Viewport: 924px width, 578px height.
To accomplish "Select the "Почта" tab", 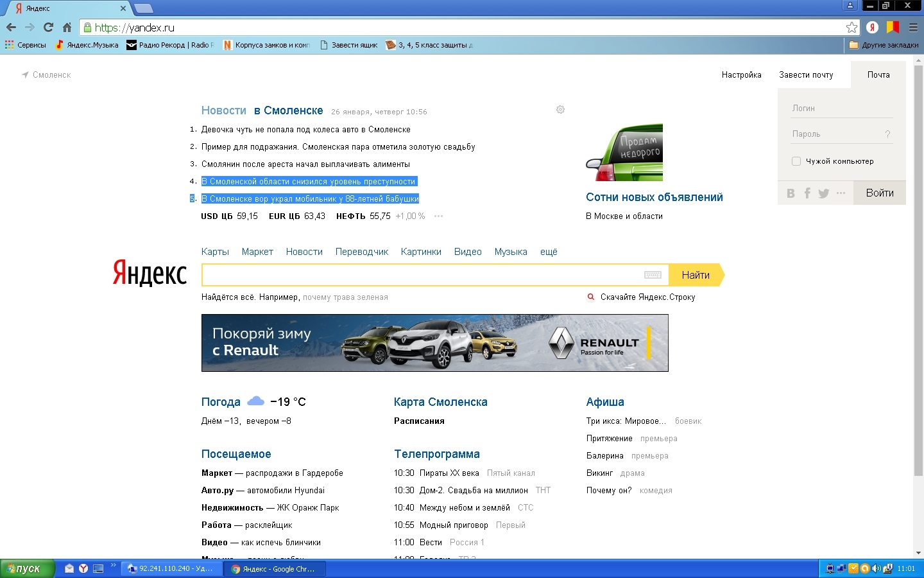I will 878,75.
